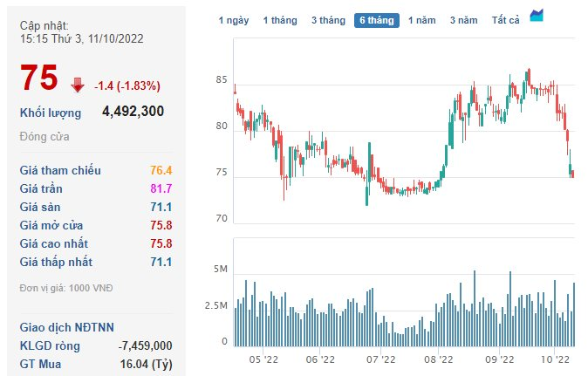Image resolution: width=588 pixels, height=376 pixels.
Task: Click the Giá trần value 81.7
Action: point(161,188)
